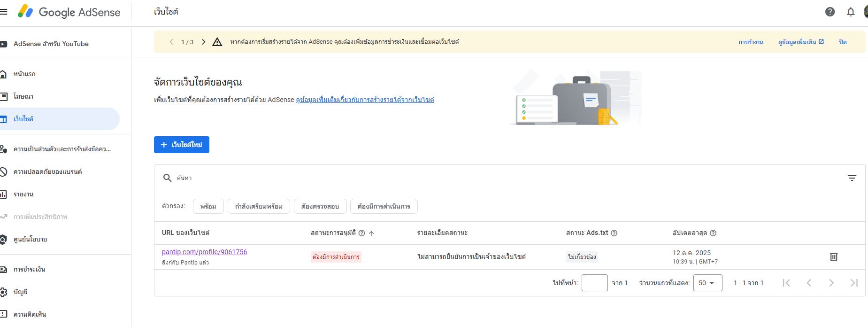868x327 pixels.
Task: Open ศูนย์นโยบาย policy center
Action: [59, 239]
